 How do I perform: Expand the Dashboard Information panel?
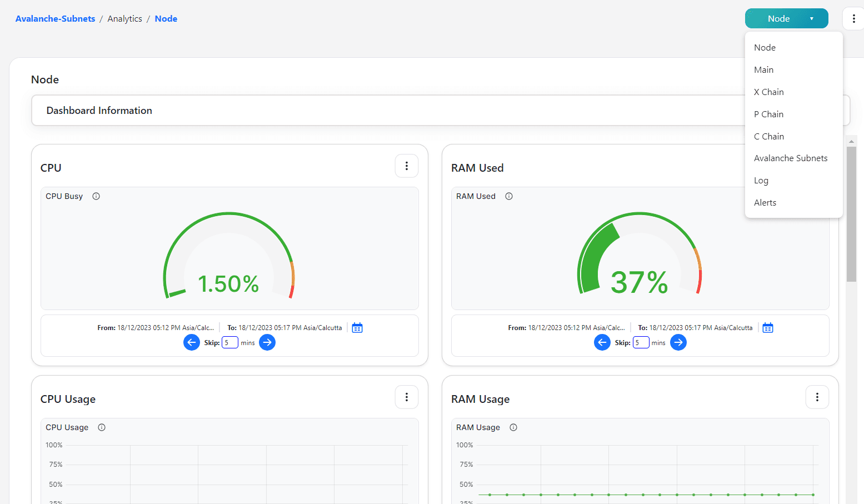(x=441, y=111)
